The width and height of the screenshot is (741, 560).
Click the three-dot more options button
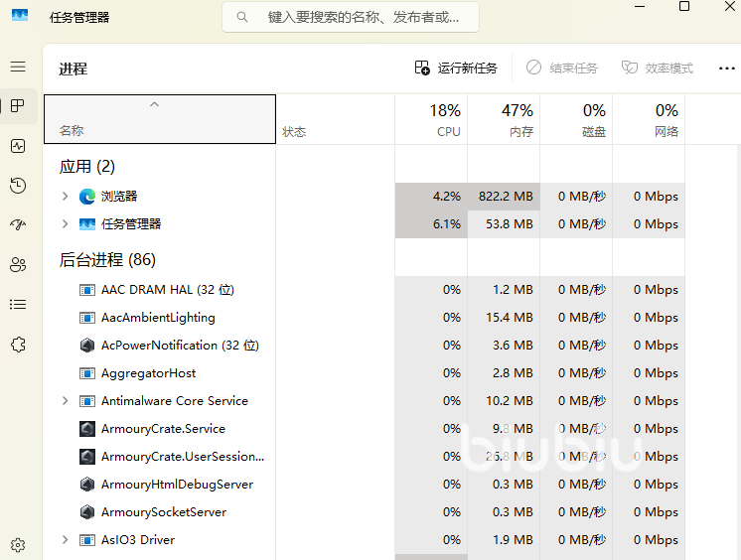pyautogui.click(x=726, y=69)
